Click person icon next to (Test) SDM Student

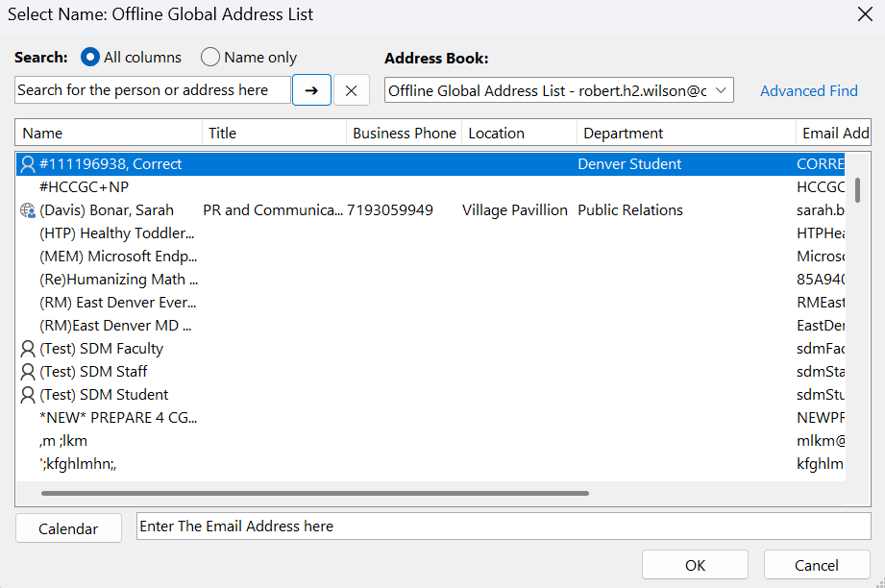(x=27, y=395)
